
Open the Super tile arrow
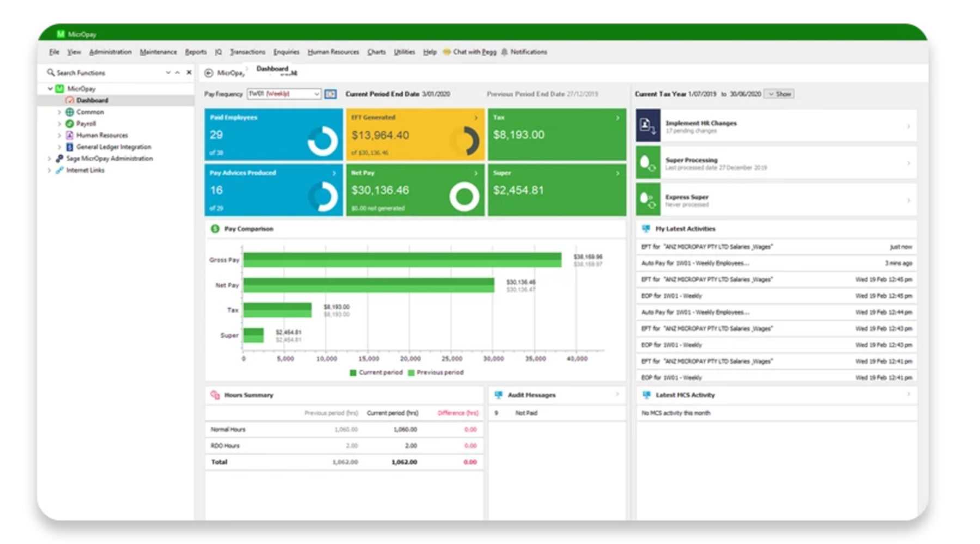(617, 173)
